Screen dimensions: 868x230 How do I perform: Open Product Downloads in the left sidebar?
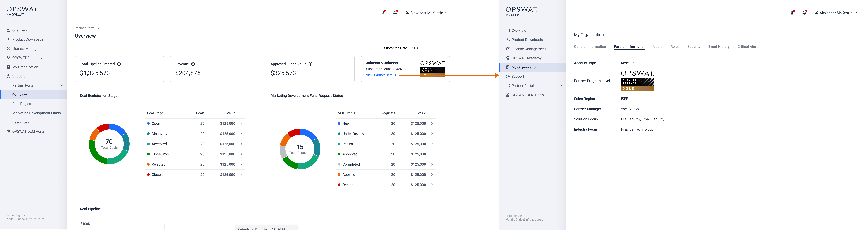tap(28, 39)
